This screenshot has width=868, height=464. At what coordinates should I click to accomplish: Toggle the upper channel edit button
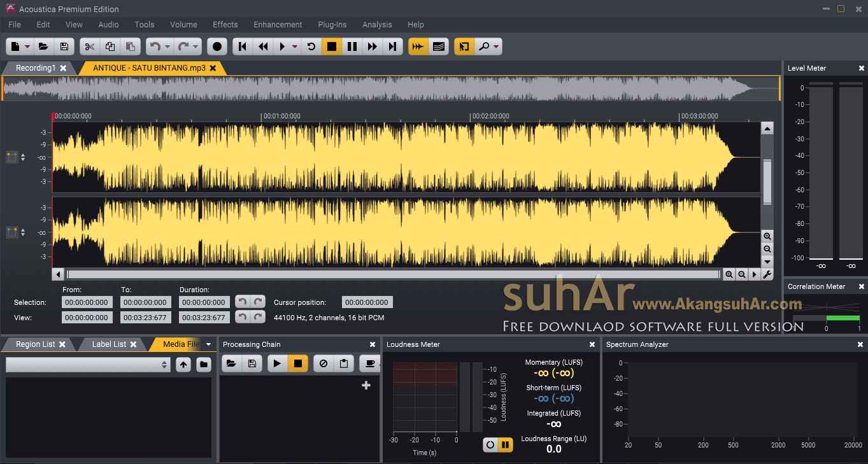11,157
